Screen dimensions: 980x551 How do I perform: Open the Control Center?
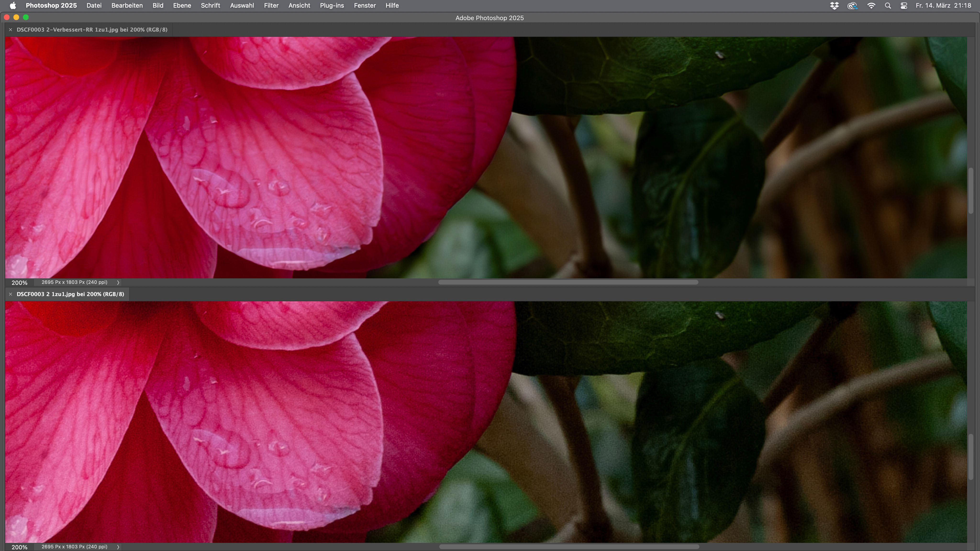click(904, 5)
